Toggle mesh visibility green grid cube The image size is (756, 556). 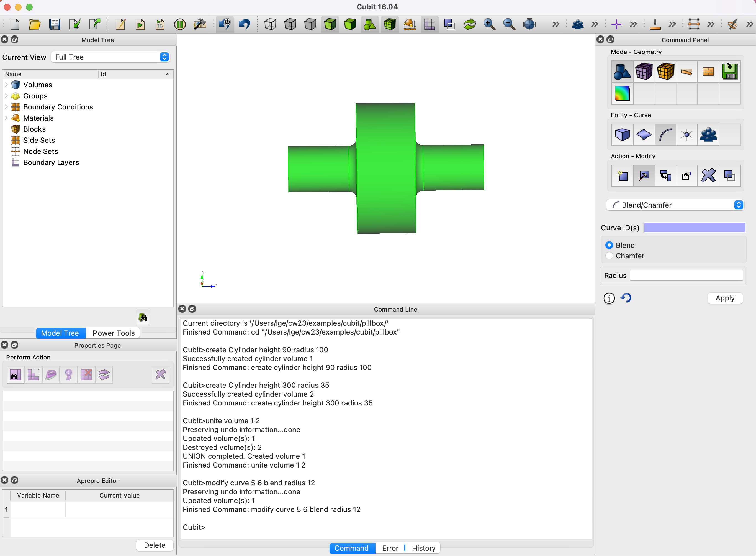tap(390, 24)
